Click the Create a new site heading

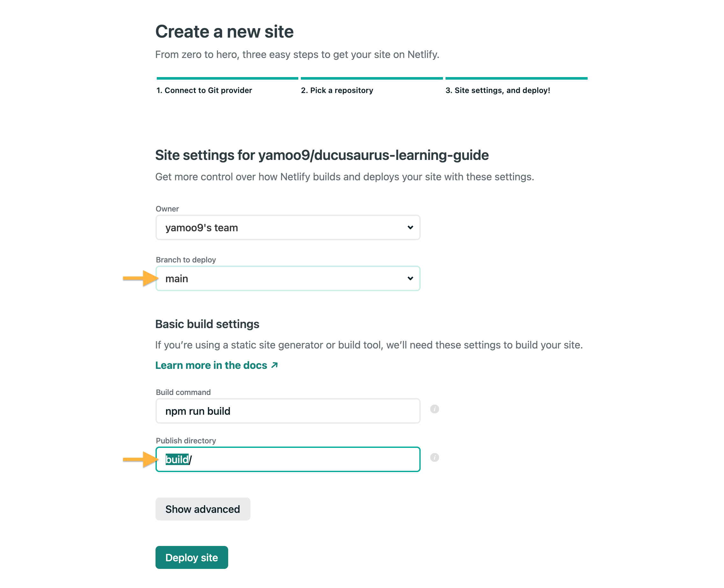[224, 32]
